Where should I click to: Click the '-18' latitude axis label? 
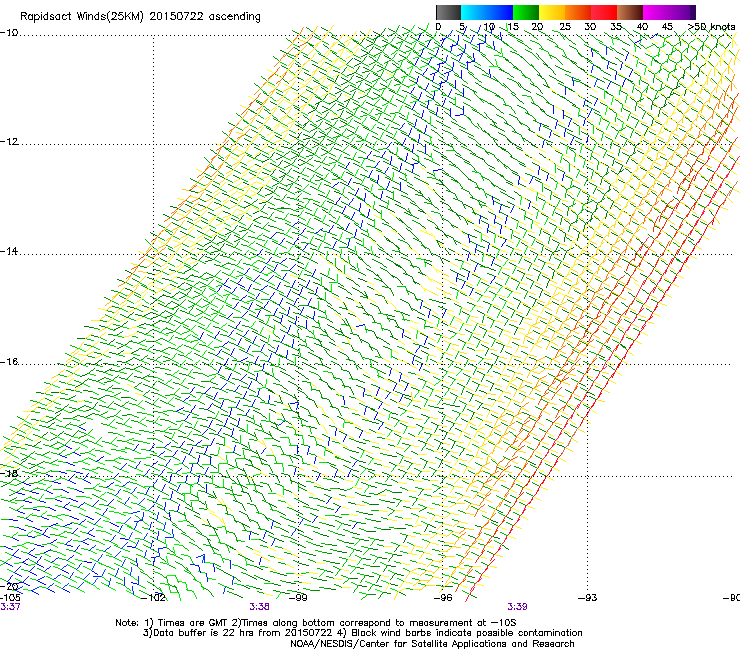[x=9, y=473]
